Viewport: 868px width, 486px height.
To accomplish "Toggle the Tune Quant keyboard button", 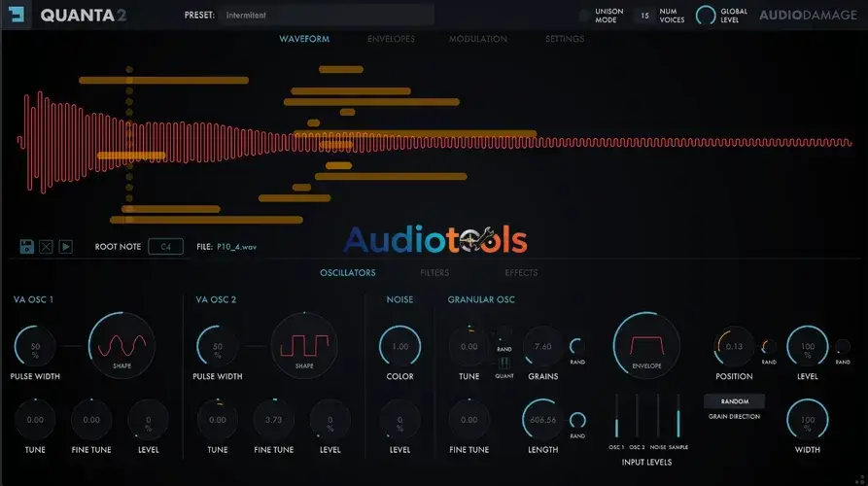I will click(x=503, y=364).
